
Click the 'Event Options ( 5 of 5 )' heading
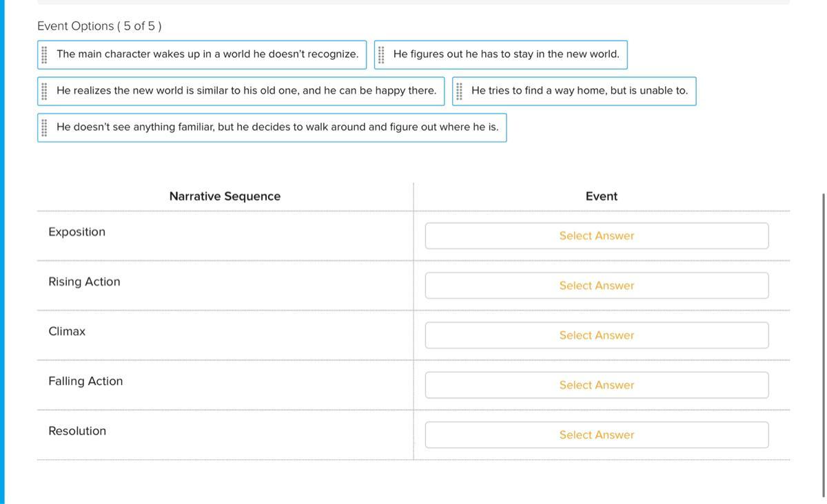coord(99,26)
